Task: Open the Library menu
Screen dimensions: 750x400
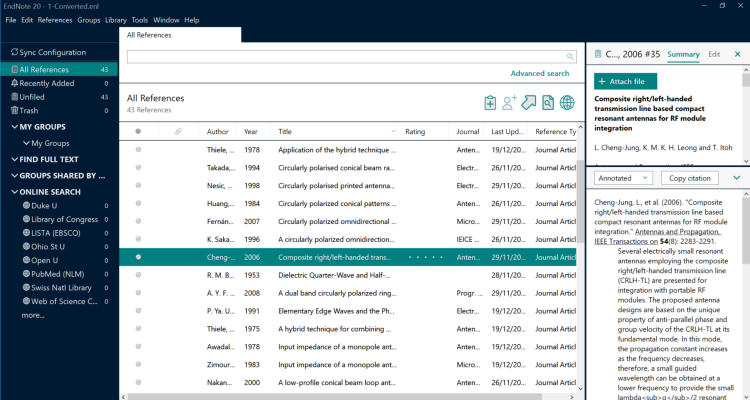Action: point(116,20)
